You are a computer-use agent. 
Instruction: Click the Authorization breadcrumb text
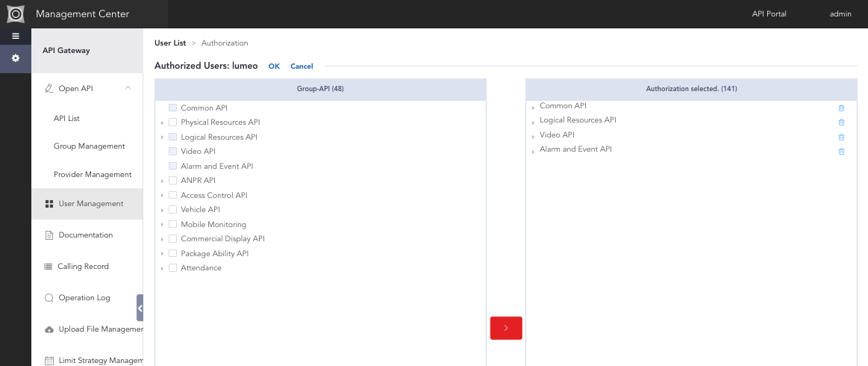[225, 43]
